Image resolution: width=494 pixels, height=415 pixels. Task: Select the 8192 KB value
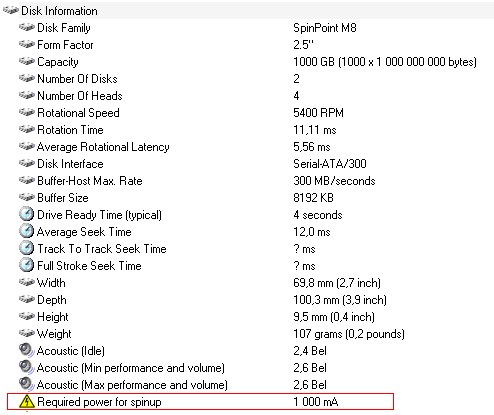click(x=313, y=198)
